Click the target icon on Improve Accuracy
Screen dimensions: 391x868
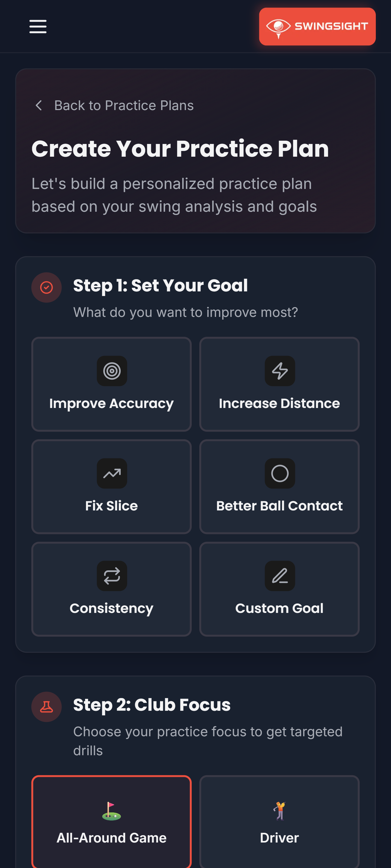coord(111,371)
